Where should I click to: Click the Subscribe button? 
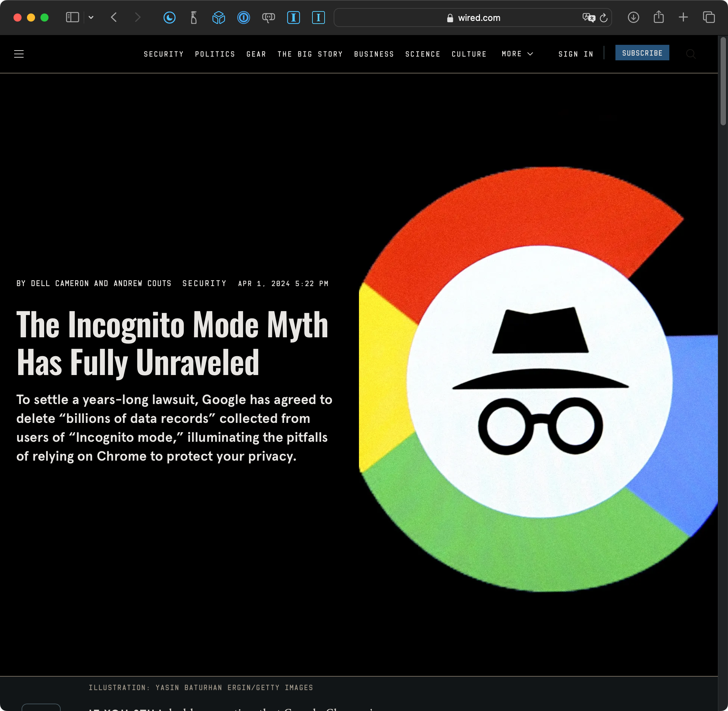pyautogui.click(x=642, y=53)
